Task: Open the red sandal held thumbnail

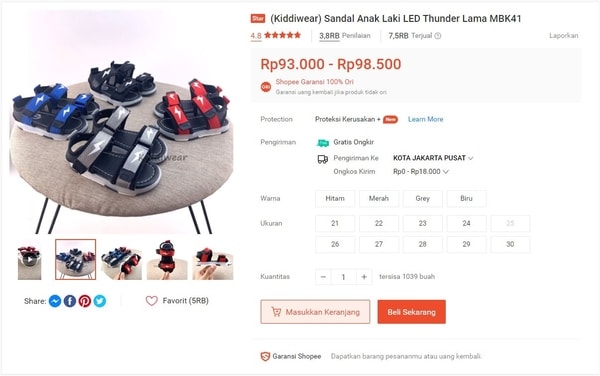Action: (167, 260)
